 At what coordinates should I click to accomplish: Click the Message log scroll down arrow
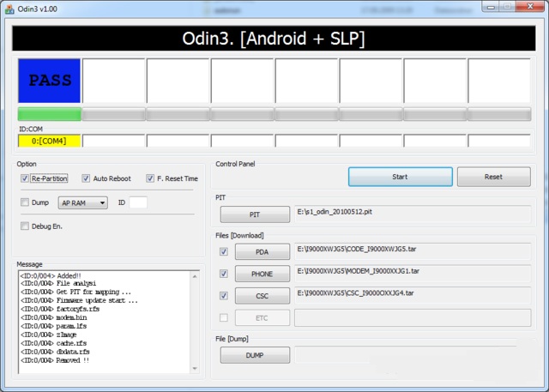(x=195, y=368)
